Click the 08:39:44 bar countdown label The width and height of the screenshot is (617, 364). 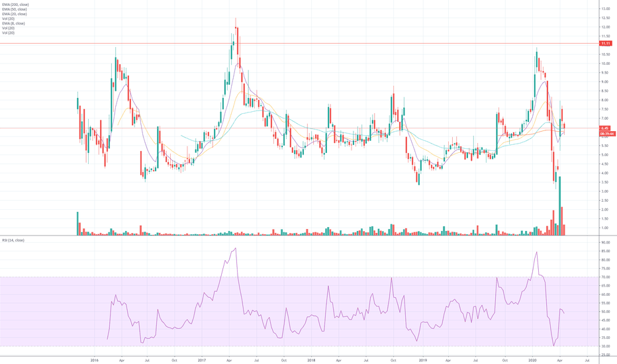tap(607, 134)
